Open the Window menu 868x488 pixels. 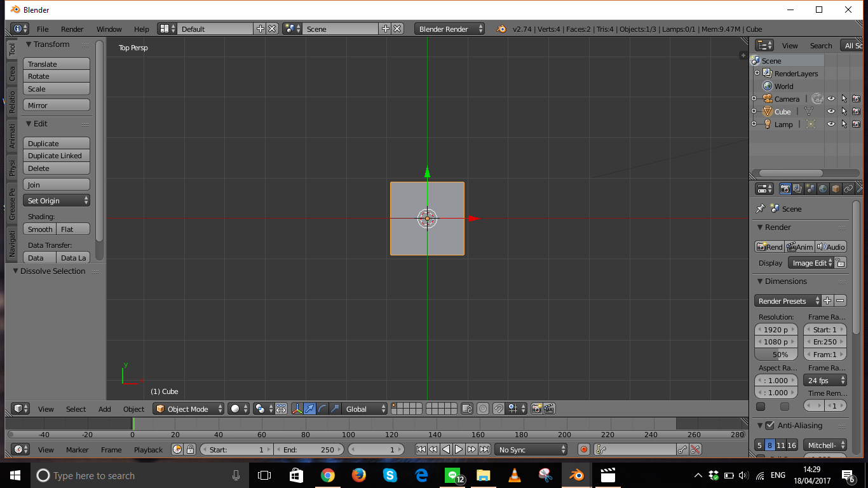[109, 29]
